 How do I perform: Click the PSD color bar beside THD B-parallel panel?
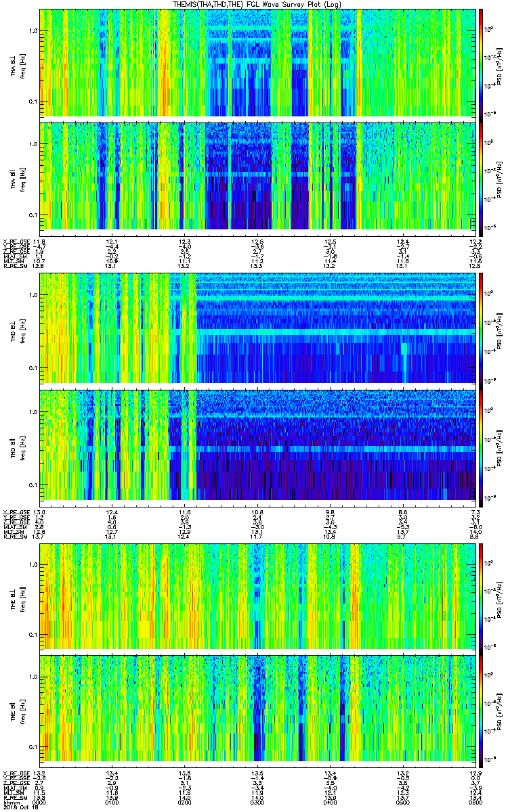(481, 445)
